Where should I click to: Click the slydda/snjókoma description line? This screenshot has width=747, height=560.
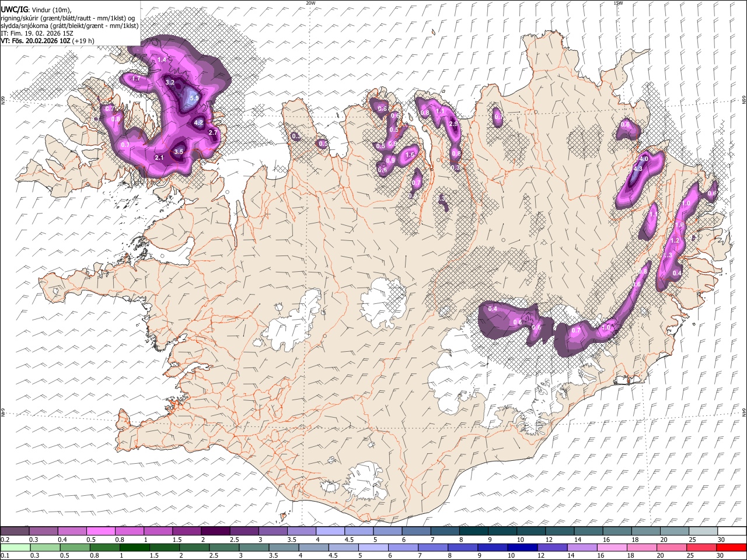[69, 26]
